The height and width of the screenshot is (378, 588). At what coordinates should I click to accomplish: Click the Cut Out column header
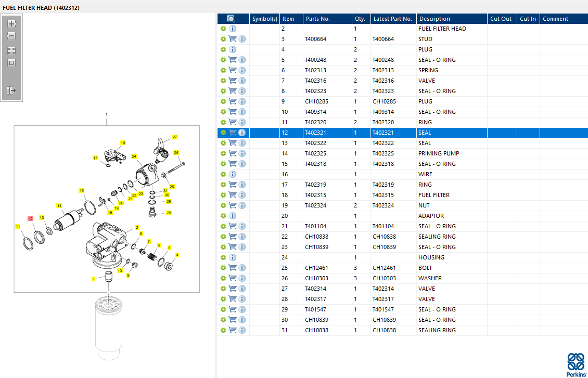click(x=502, y=19)
